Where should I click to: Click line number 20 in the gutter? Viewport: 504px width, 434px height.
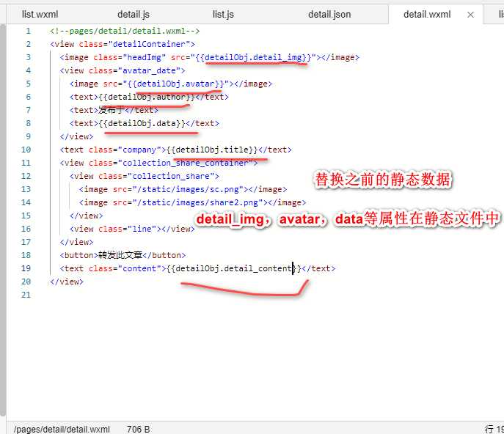click(26, 282)
